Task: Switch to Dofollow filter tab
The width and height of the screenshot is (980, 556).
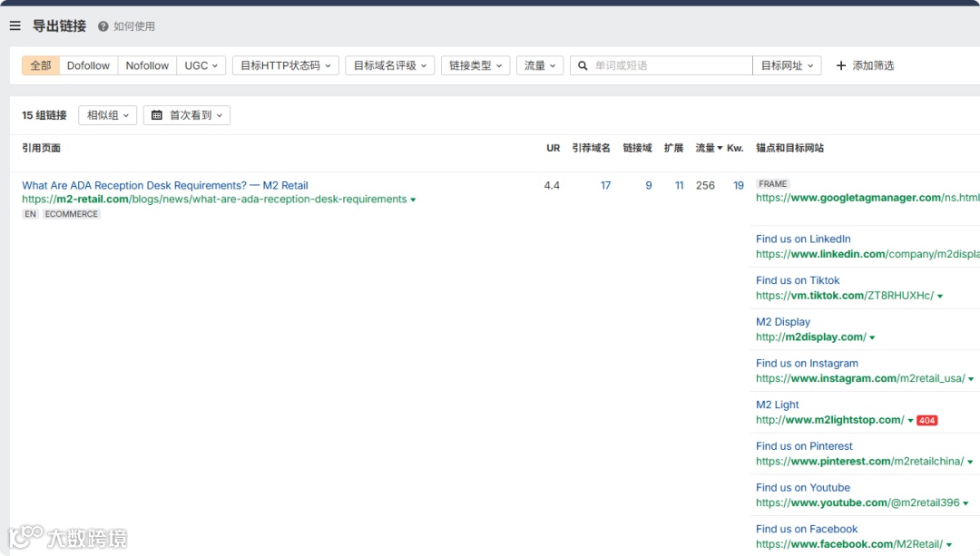Action: (x=88, y=65)
